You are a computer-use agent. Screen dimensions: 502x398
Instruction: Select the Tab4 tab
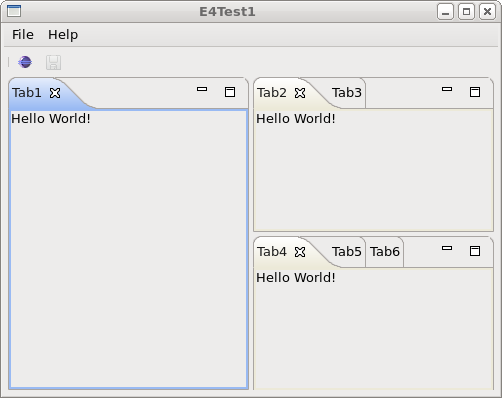point(272,252)
